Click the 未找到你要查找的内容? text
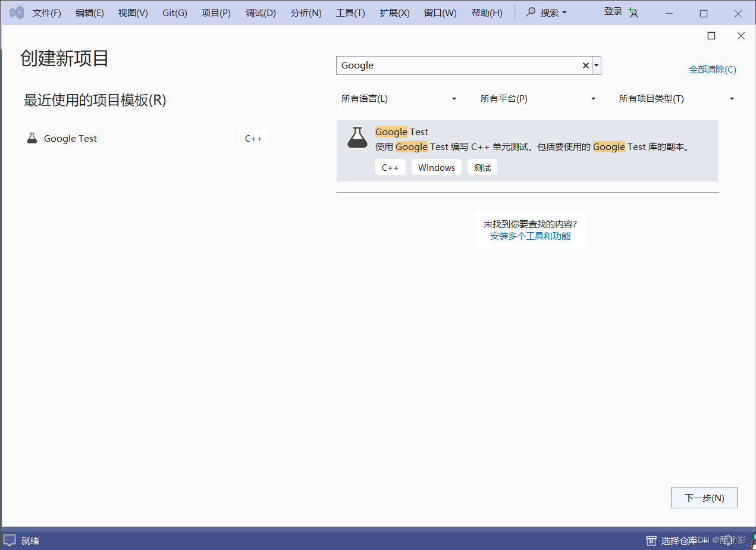Image resolution: width=756 pixels, height=550 pixels. (x=530, y=224)
